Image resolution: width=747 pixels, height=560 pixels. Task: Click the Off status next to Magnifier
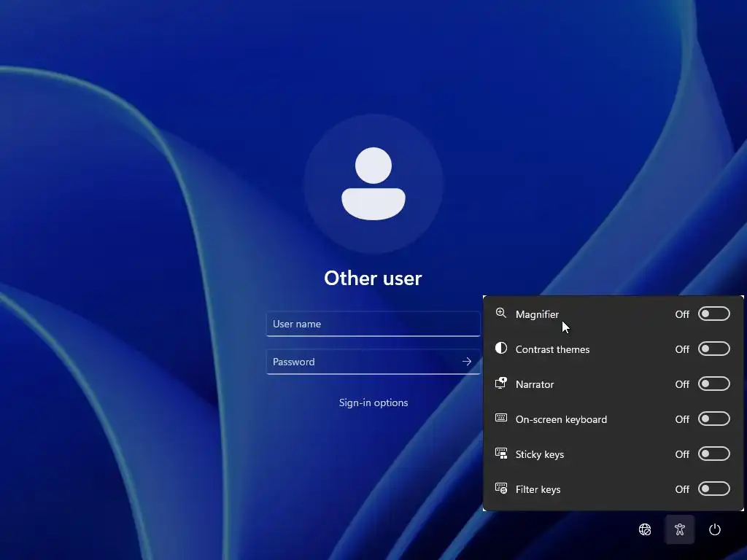pyautogui.click(x=682, y=314)
